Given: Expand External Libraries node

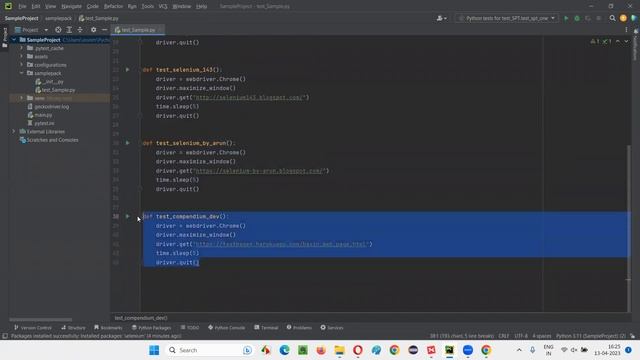Looking at the screenshot, I should click(x=14, y=131).
